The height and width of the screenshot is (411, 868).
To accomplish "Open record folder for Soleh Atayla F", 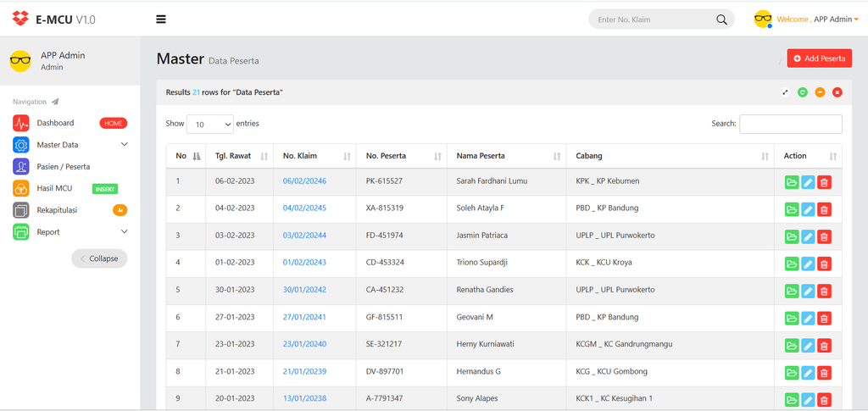I will [792, 209].
